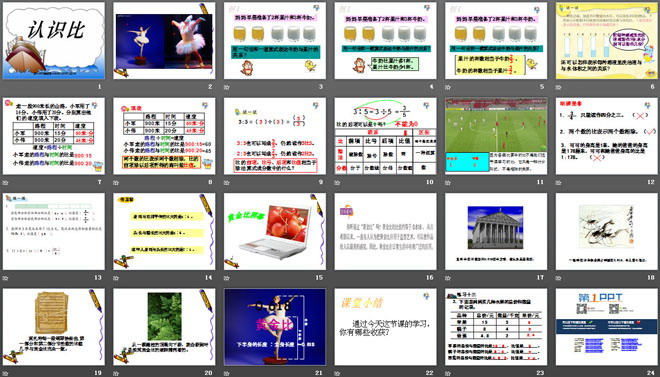Select slide 15 showing the laptop with cherries
660x377 pixels.
(275, 231)
